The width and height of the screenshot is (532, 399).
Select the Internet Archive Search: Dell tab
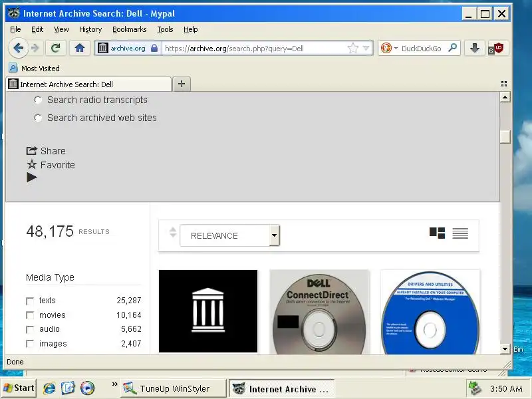(89, 84)
